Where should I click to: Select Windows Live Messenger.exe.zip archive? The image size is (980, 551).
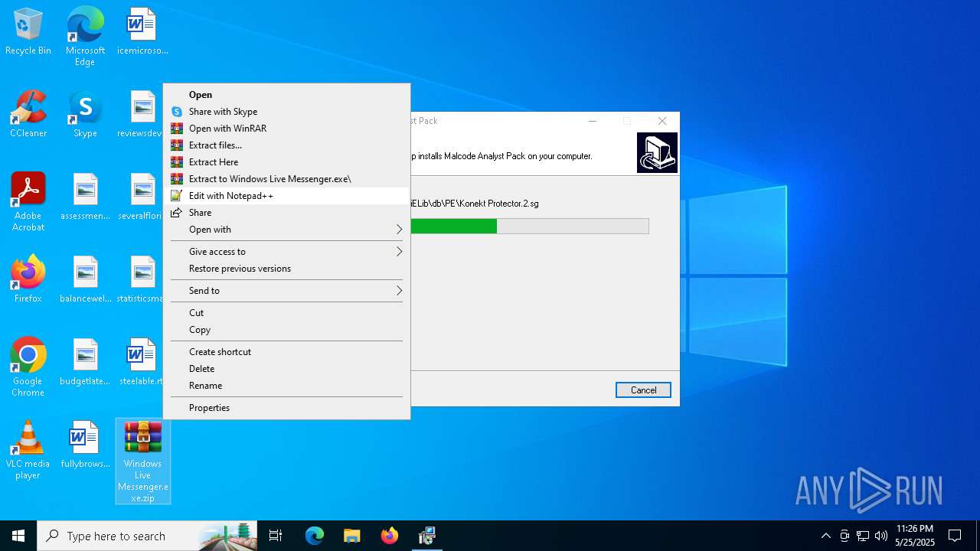point(142,461)
